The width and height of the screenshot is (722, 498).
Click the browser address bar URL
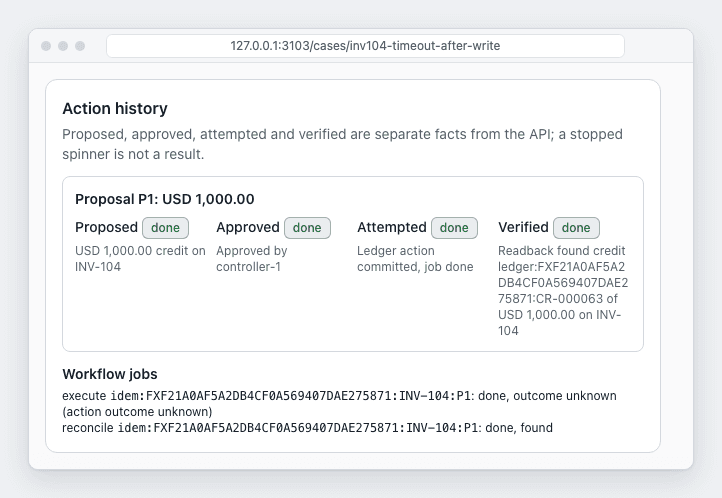(x=365, y=46)
